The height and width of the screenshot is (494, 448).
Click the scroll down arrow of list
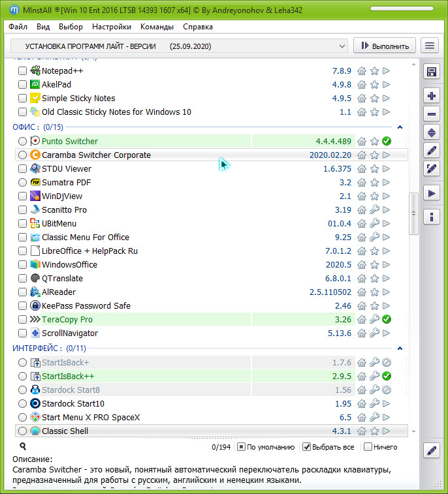pos(413,431)
